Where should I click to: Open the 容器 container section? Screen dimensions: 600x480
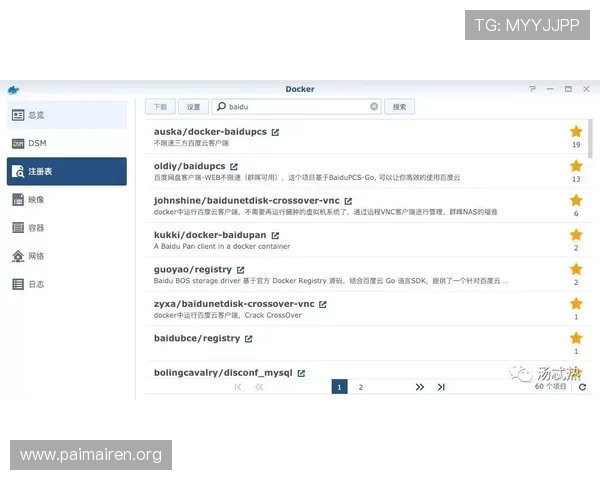[67, 228]
